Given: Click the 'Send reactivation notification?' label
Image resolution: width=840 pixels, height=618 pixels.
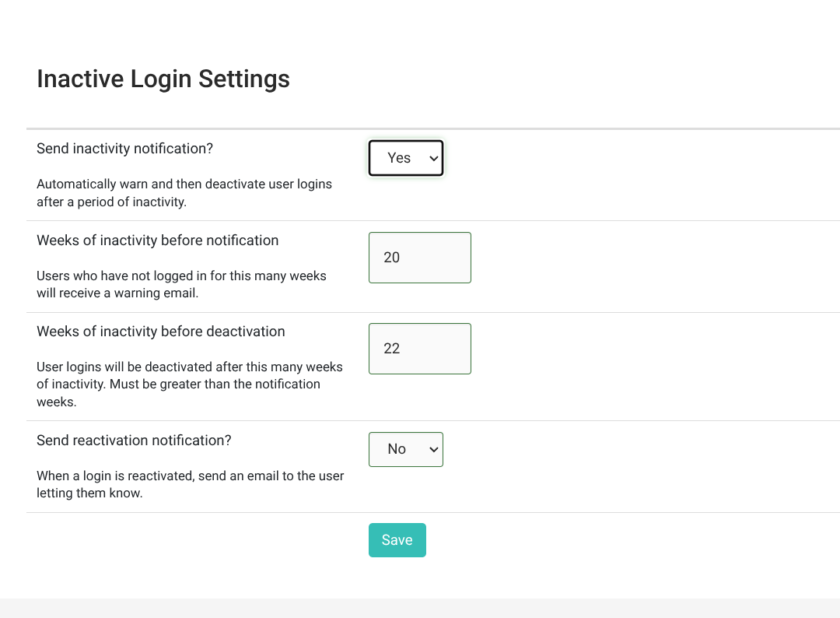Looking at the screenshot, I should [134, 440].
